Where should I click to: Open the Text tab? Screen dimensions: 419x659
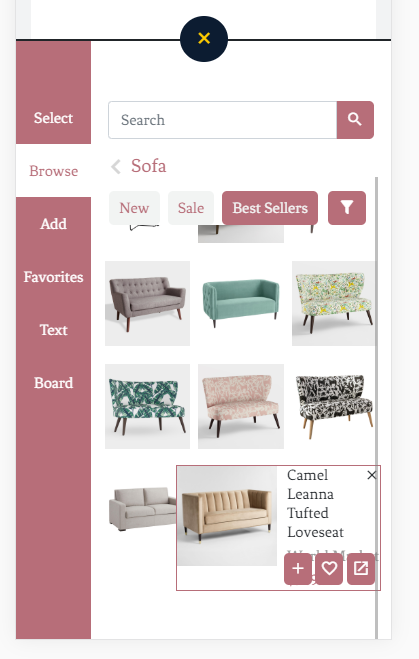[53, 330]
